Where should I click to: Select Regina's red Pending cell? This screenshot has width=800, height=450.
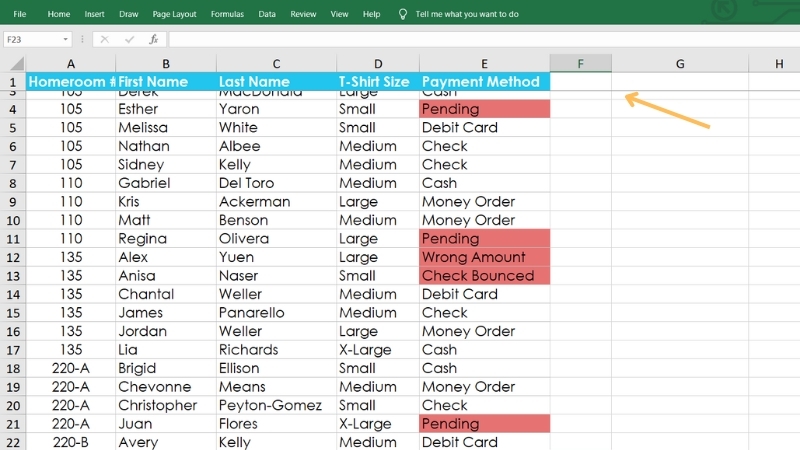click(x=484, y=238)
